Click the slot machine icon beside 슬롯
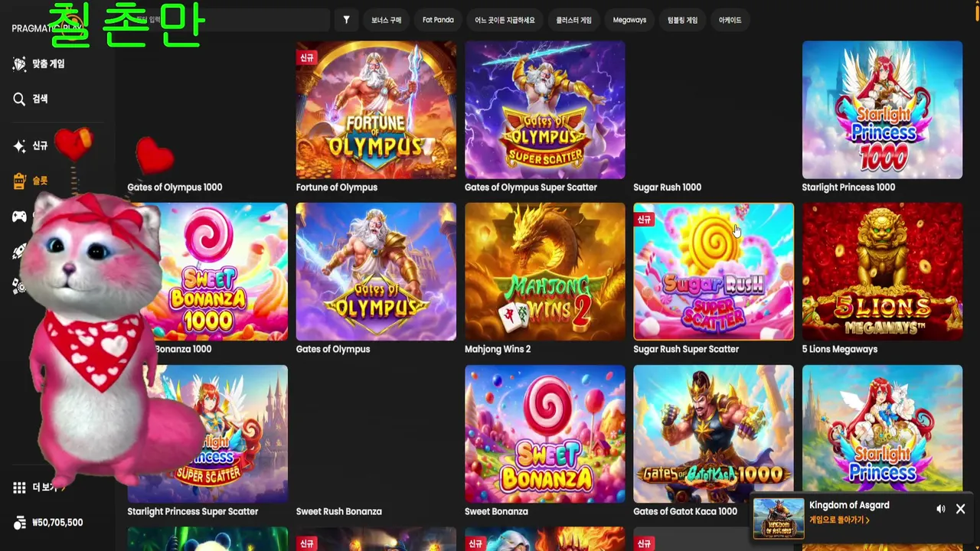Image resolution: width=980 pixels, height=551 pixels. tap(19, 181)
